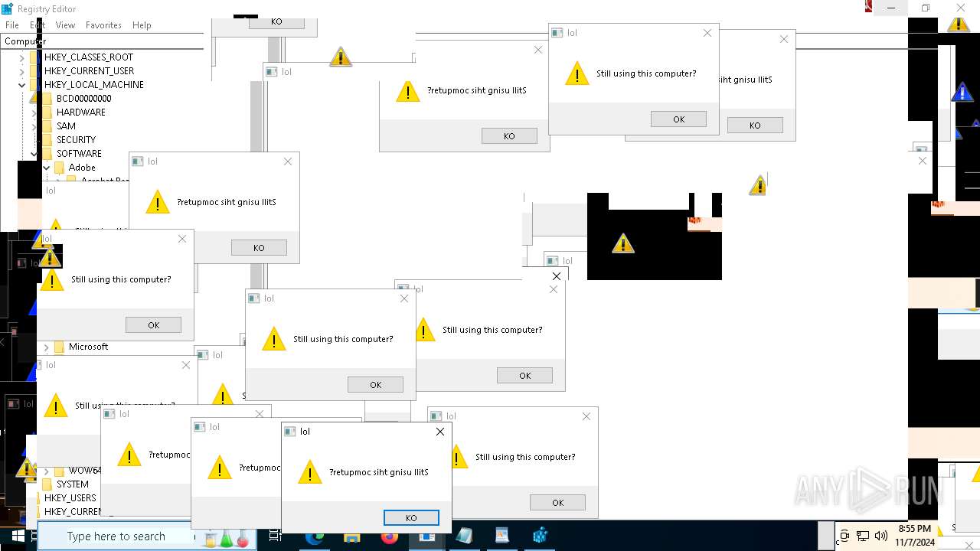This screenshot has width=980, height=551.
Task: Select the SOFTWARE key
Action: [79, 154]
